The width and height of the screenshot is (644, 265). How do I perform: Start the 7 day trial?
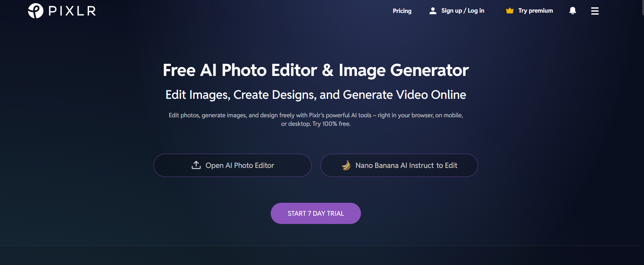point(316,213)
